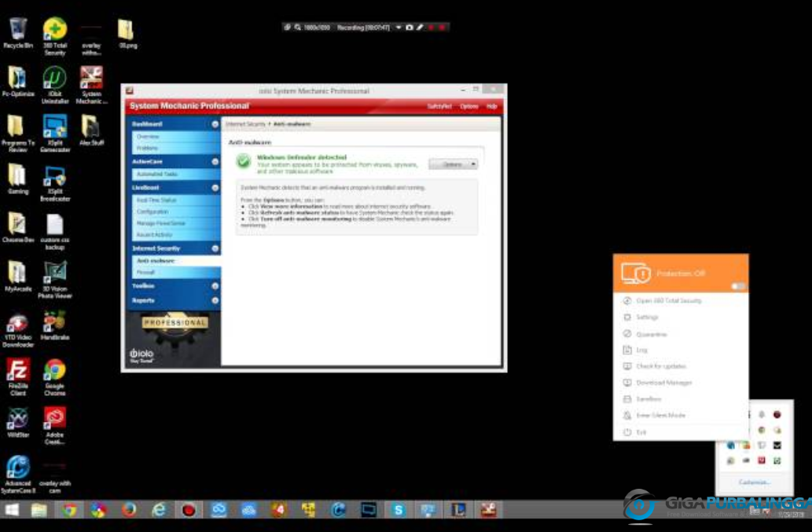The height and width of the screenshot is (532, 812).
Task: Select the Adobe Creative Cloud desktop icon
Action: (55, 425)
